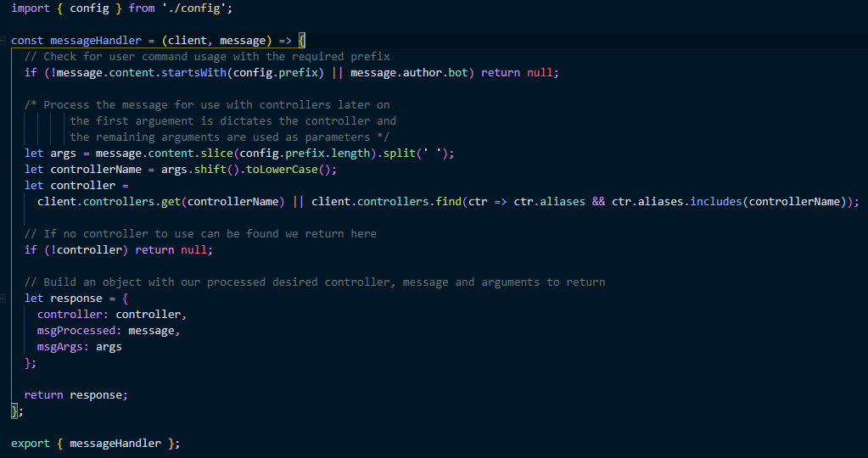Click controllerName in its let declaration
The height and width of the screenshot is (458, 868).
(96, 170)
